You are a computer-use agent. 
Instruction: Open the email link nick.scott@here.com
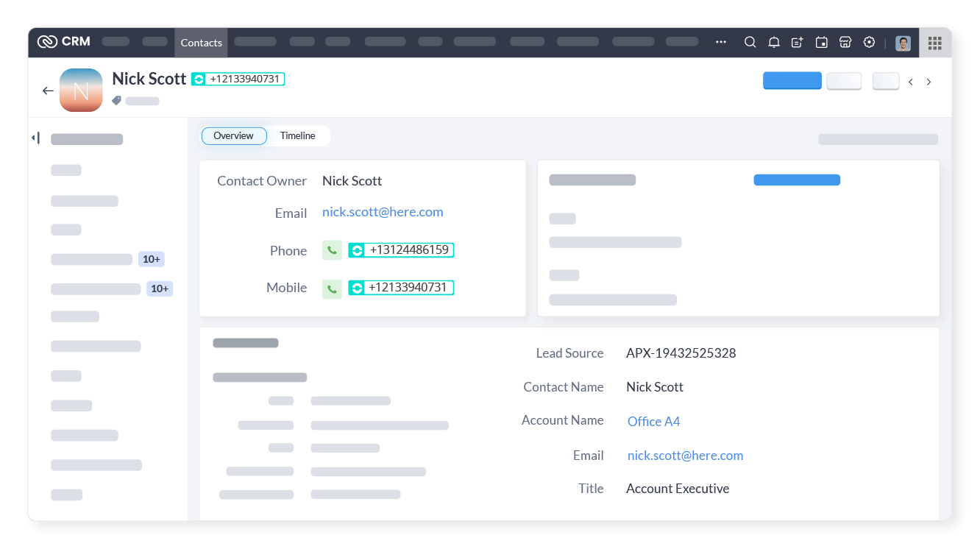pos(383,212)
